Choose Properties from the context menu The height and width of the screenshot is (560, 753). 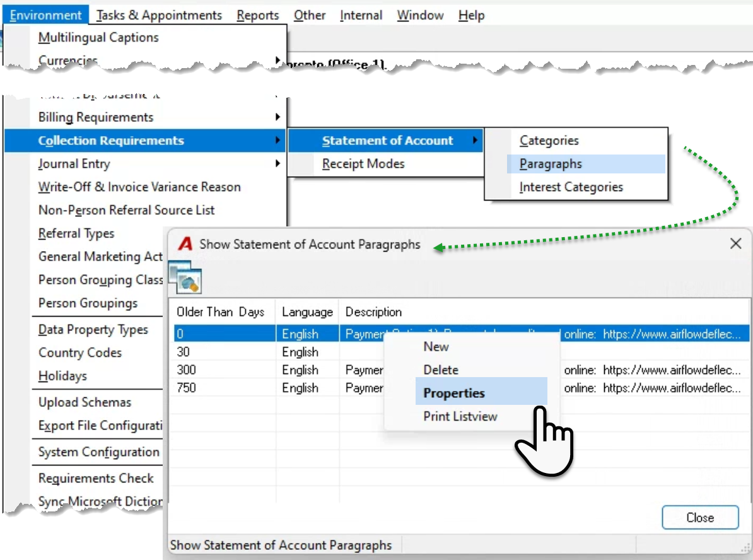(481, 393)
